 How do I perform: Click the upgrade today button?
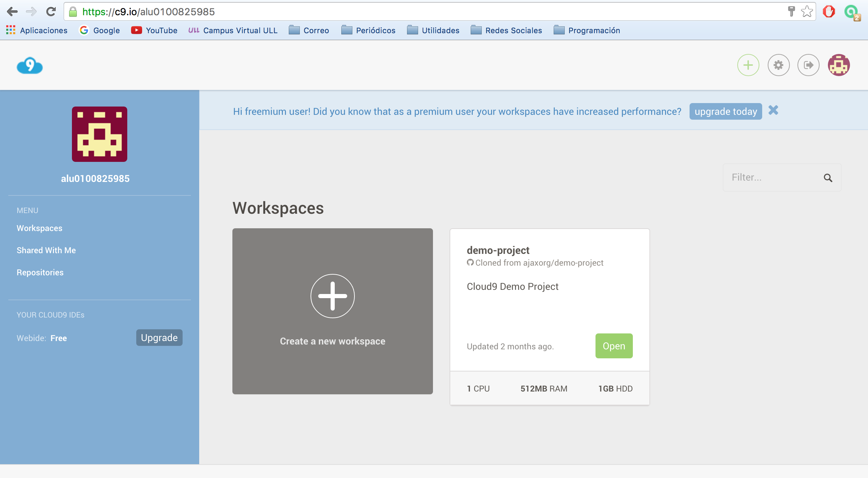pos(726,111)
